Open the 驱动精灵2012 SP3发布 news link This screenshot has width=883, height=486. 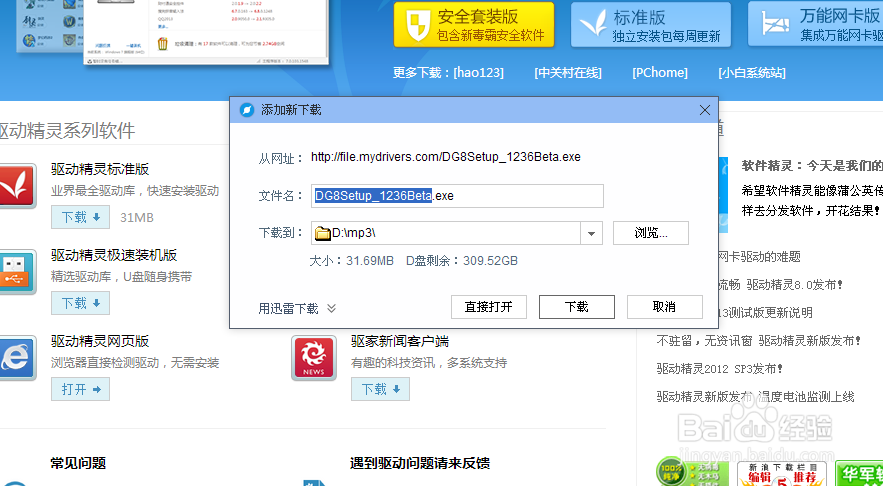pos(720,369)
